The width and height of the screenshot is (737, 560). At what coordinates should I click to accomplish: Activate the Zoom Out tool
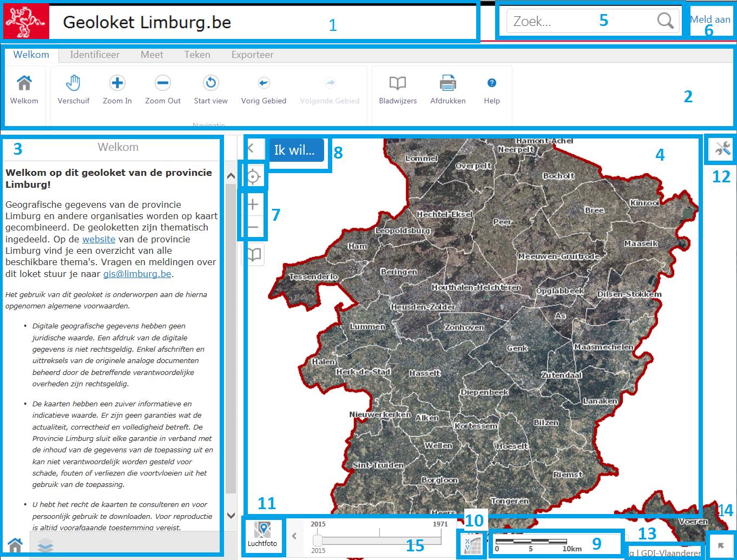point(163,90)
